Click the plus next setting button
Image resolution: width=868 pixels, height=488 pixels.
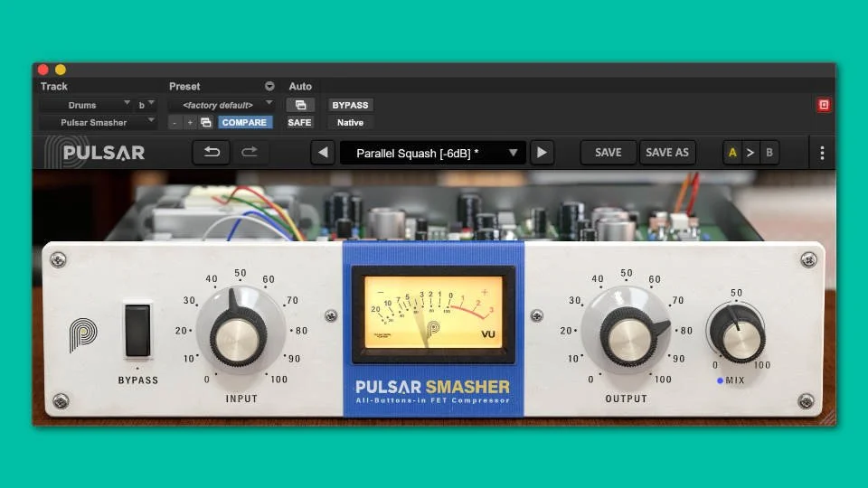coord(190,122)
